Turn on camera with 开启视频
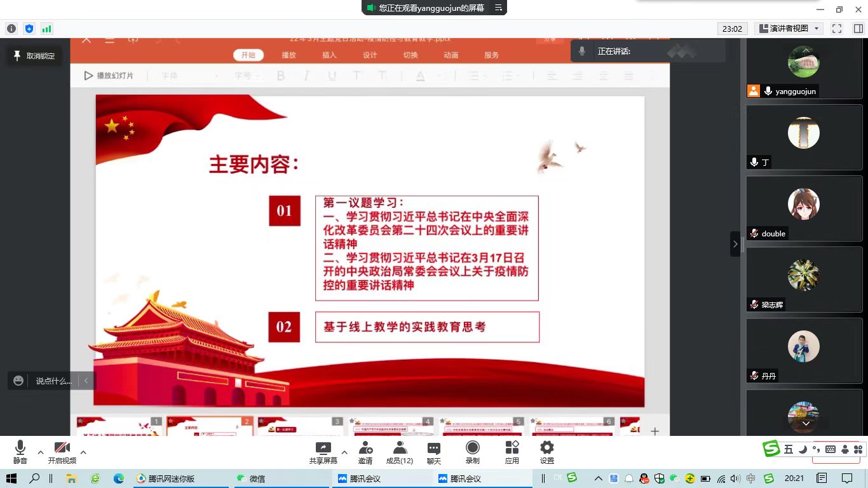 pyautogui.click(x=62, y=452)
